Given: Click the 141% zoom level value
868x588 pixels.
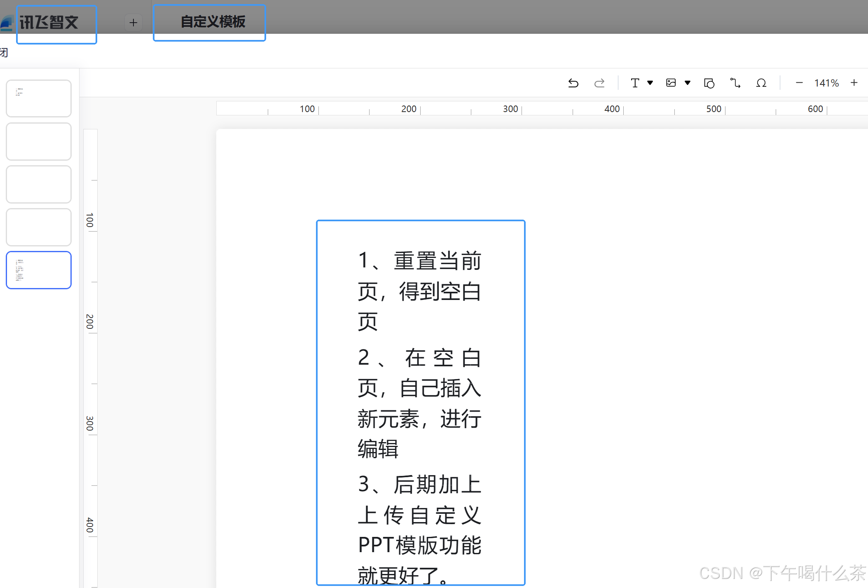Looking at the screenshot, I should [x=826, y=83].
